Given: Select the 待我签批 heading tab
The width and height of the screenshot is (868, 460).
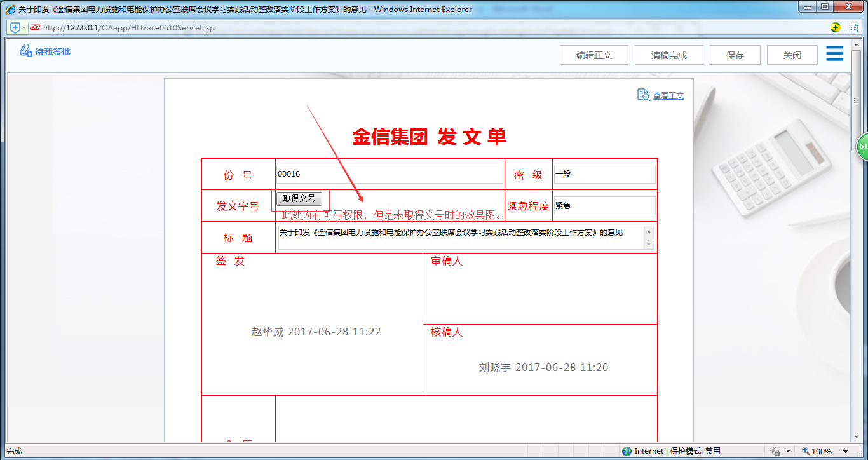Looking at the screenshot, I should point(53,51).
